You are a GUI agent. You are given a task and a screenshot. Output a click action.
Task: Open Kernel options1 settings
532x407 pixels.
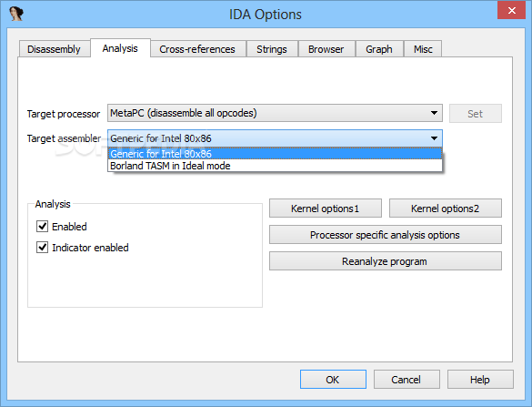pos(326,209)
